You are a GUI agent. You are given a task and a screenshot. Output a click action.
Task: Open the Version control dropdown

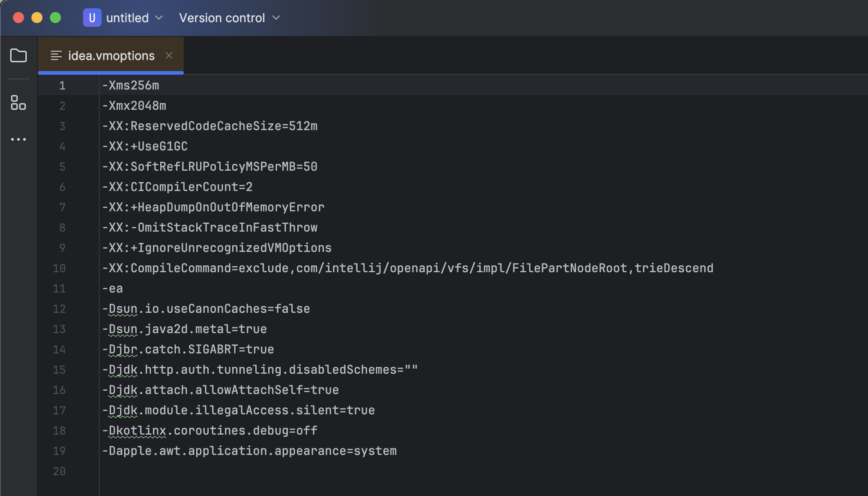click(229, 18)
